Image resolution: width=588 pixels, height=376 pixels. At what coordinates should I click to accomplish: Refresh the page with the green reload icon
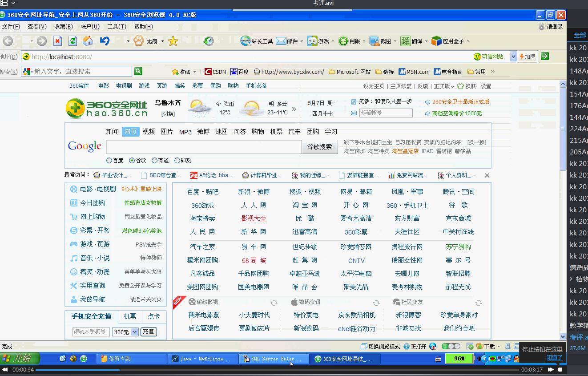coord(73,41)
